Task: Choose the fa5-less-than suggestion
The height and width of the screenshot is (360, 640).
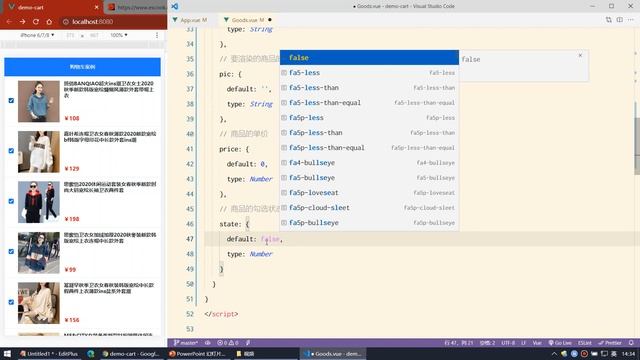Action: coord(369,88)
